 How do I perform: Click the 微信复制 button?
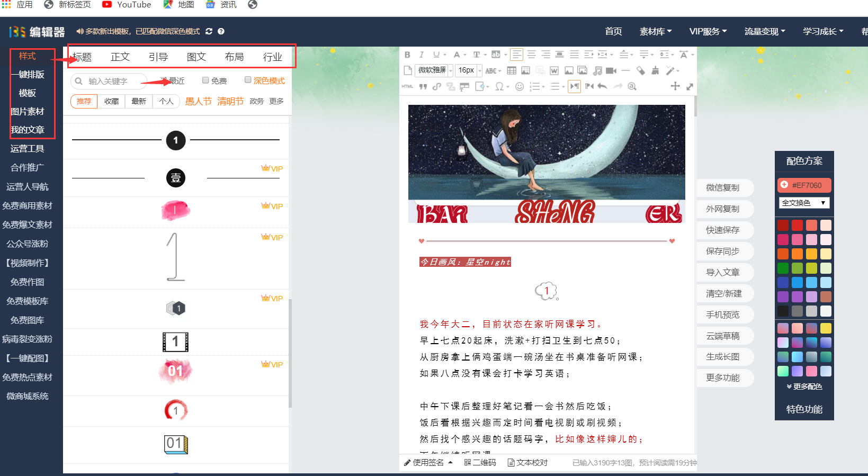pos(723,187)
